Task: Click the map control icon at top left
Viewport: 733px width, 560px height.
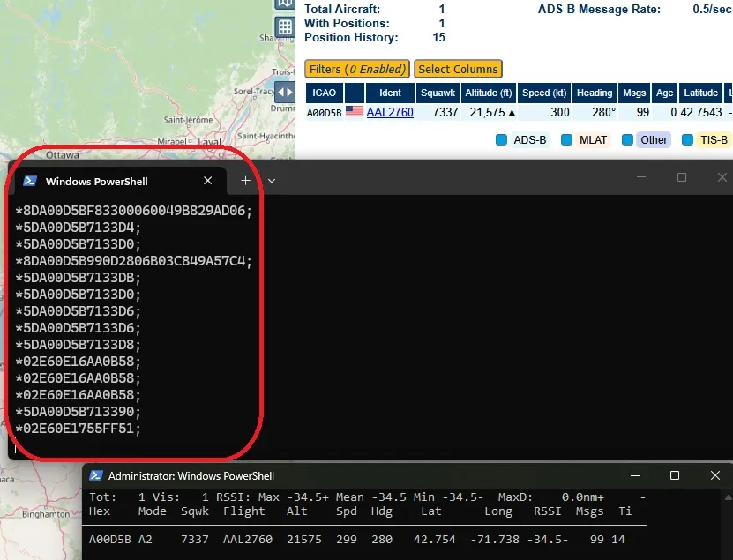Action: pyautogui.click(x=283, y=4)
